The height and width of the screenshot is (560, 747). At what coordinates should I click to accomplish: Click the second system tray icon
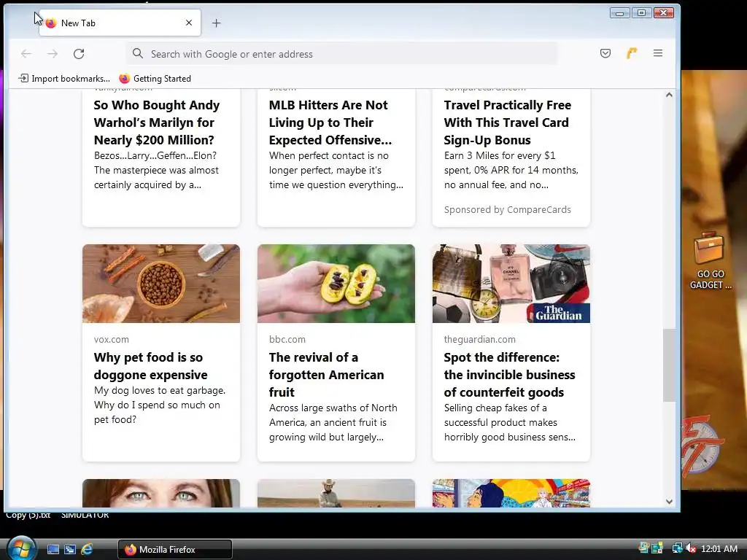click(x=657, y=548)
